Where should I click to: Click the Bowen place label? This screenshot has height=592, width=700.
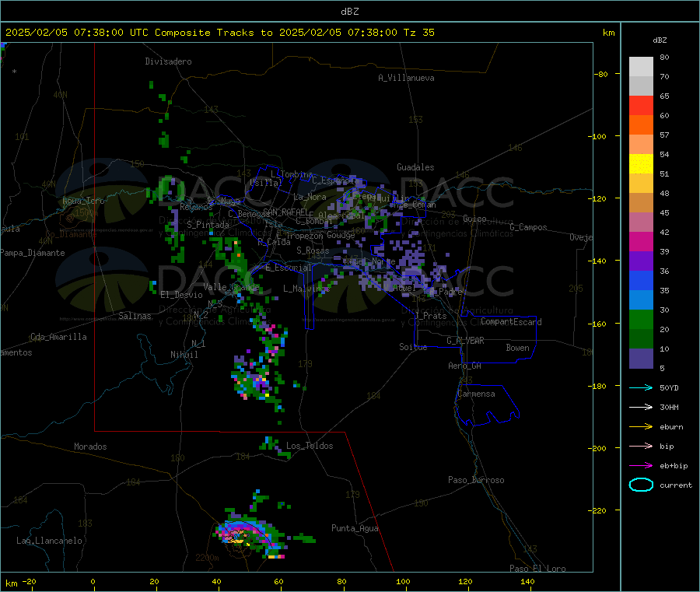(x=517, y=348)
